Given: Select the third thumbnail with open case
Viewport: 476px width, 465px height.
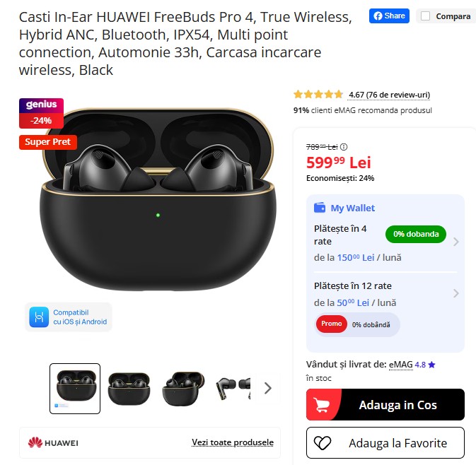Looking at the screenshot, I should click(183, 389).
